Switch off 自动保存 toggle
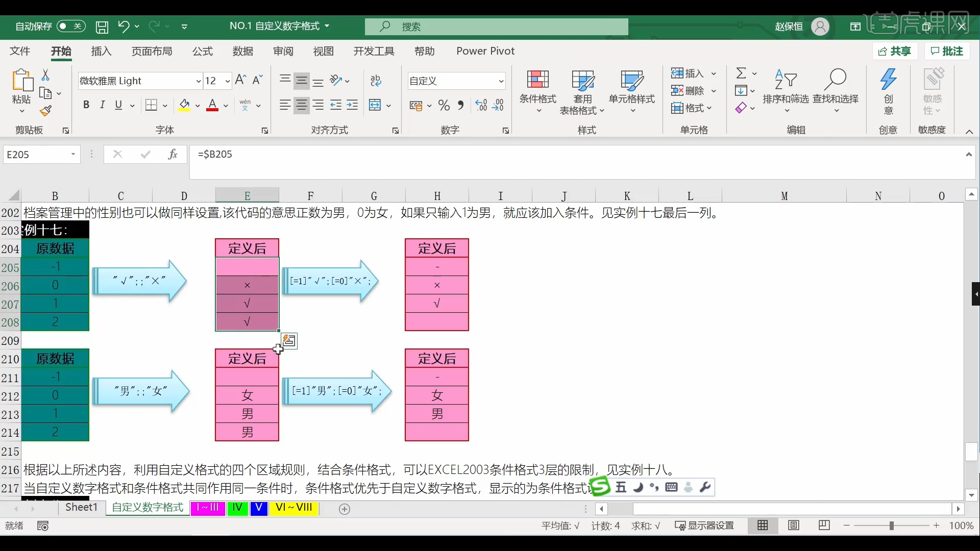 tap(70, 27)
